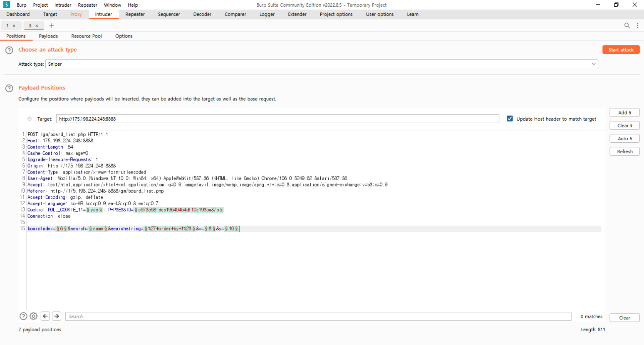The image size is (644, 345).
Task: Select Intruder attack tab 1
Action: (8, 26)
